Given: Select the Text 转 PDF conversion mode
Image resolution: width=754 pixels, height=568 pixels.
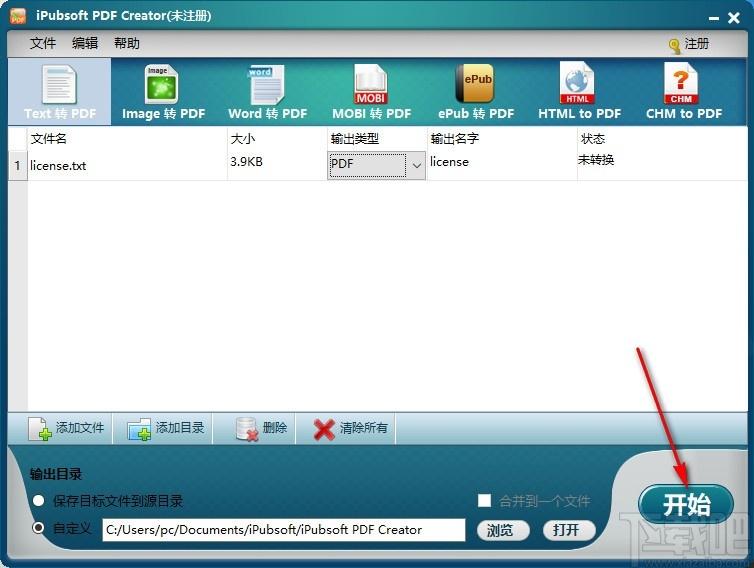Looking at the screenshot, I should [60, 92].
